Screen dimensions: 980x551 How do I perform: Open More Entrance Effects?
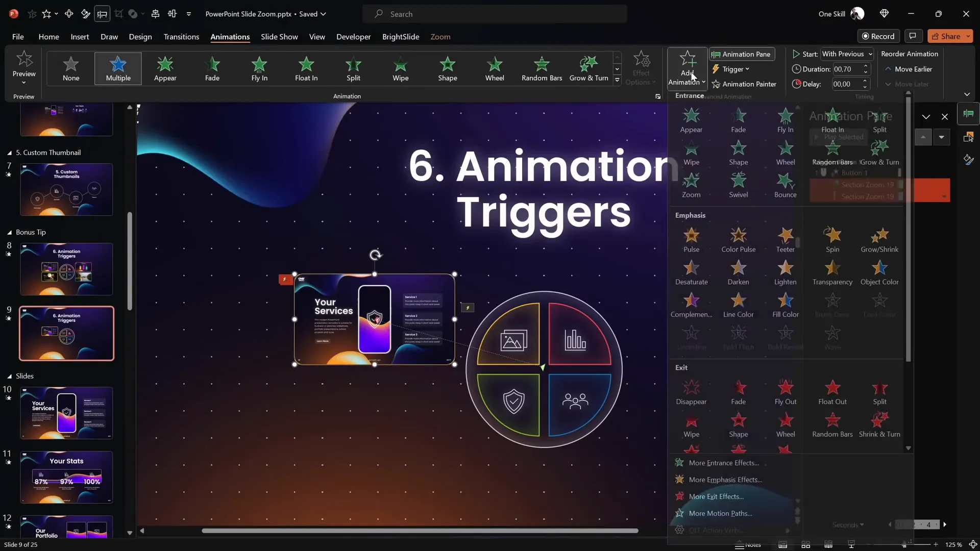click(x=724, y=463)
